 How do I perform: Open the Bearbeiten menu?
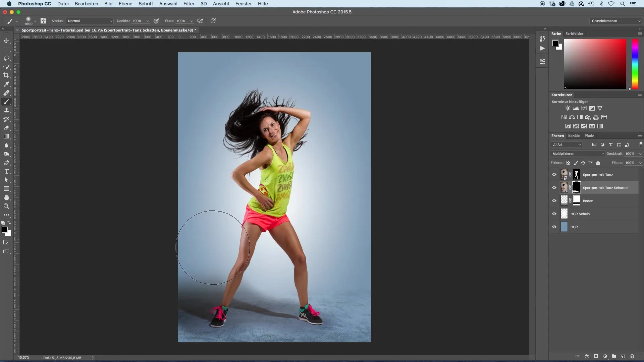point(86,4)
